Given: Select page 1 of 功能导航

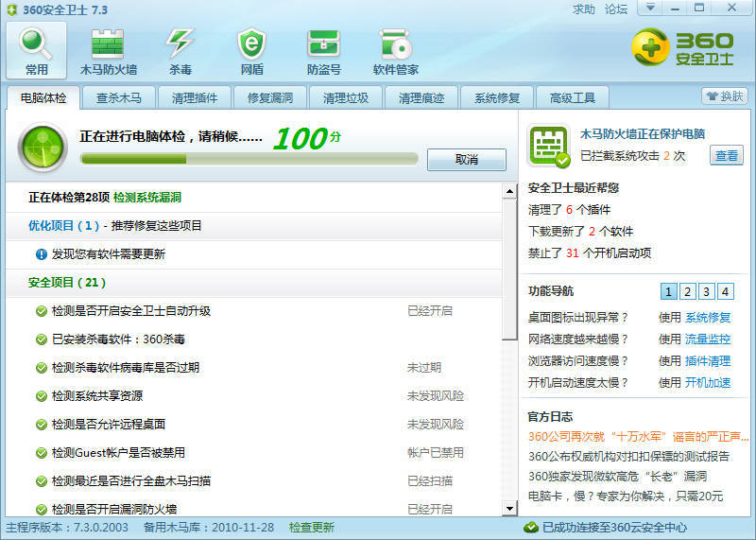Looking at the screenshot, I should (x=668, y=291).
